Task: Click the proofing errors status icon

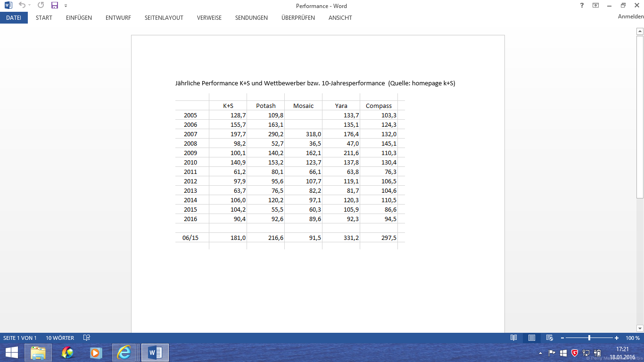Action: click(x=87, y=338)
